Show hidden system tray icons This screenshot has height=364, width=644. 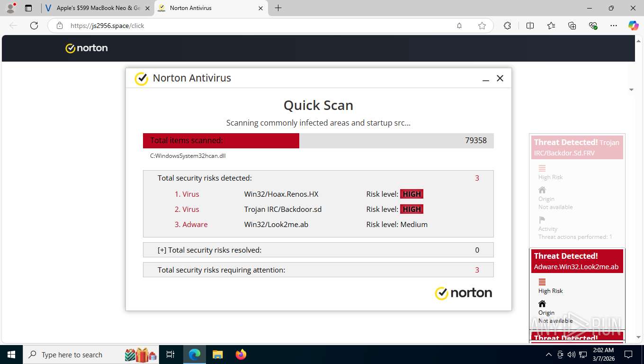549,355
